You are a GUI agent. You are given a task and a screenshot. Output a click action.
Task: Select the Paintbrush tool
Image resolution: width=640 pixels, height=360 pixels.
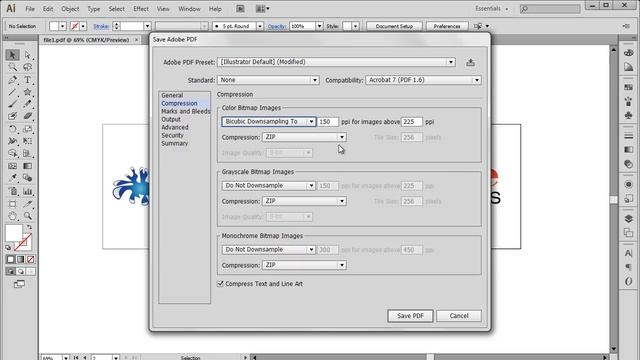click(x=12, y=104)
